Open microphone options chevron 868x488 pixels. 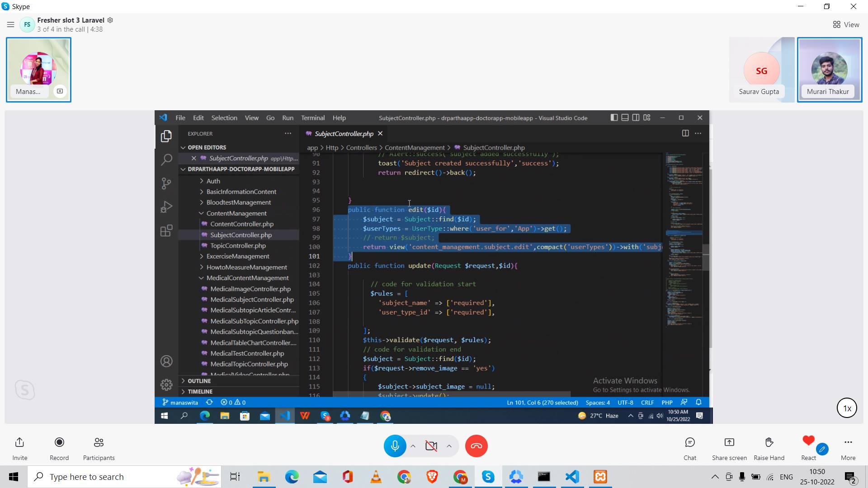click(413, 446)
